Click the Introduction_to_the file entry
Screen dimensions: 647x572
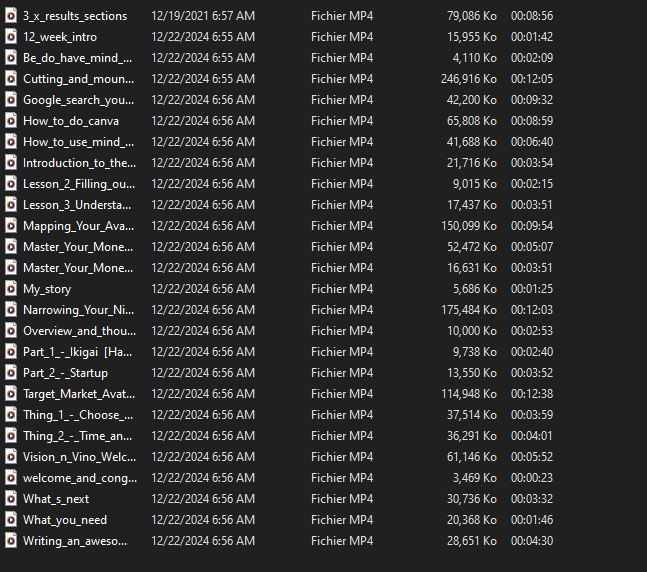coord(79,163)
